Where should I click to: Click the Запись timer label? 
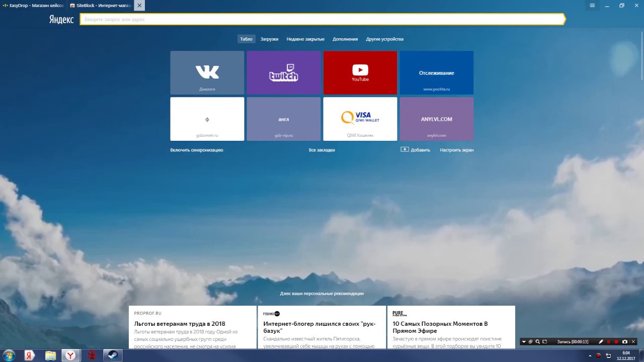click(573, 342)
